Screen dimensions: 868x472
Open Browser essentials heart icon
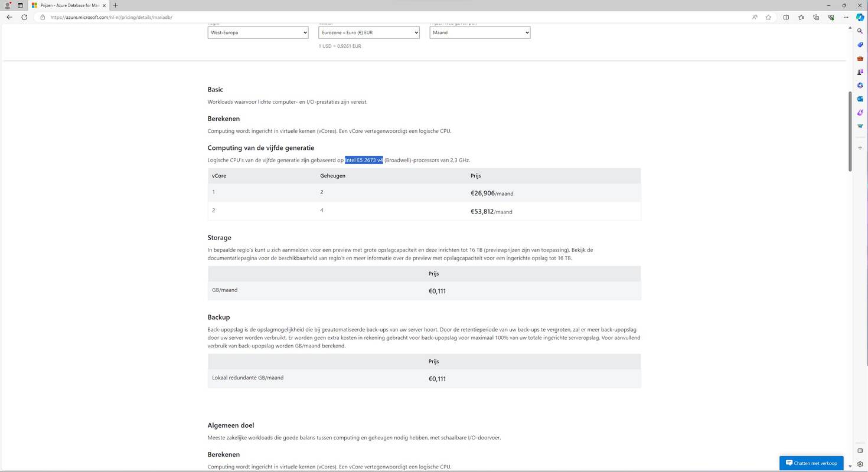tap(831, 17)
